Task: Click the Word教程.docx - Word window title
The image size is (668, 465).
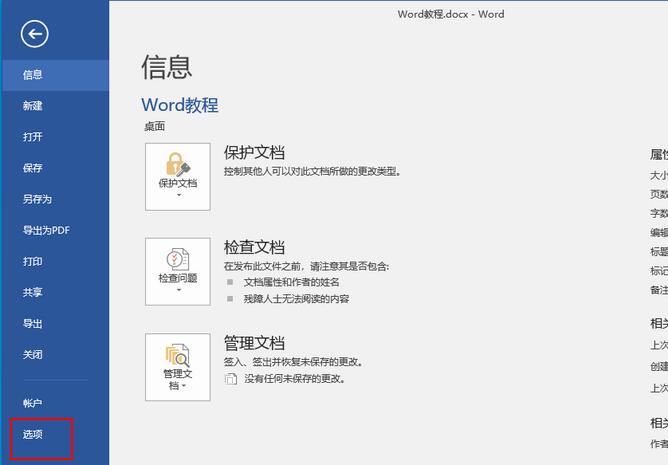Action: [451, 14]
